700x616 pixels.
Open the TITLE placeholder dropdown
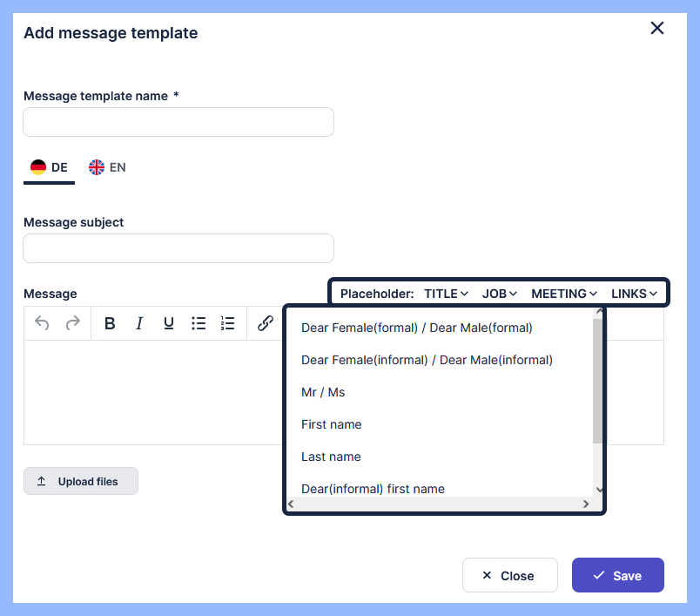click(x=447, y=294)
